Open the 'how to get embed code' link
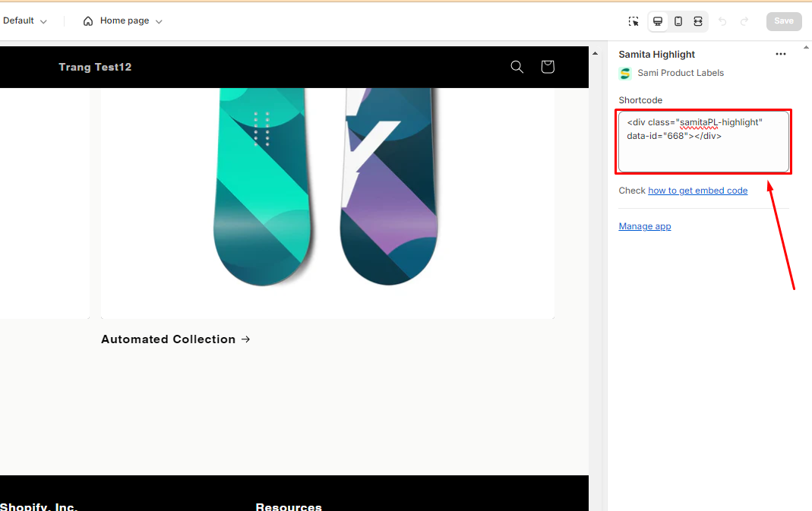This screenshot has height=511, width=812. [697, 191]
